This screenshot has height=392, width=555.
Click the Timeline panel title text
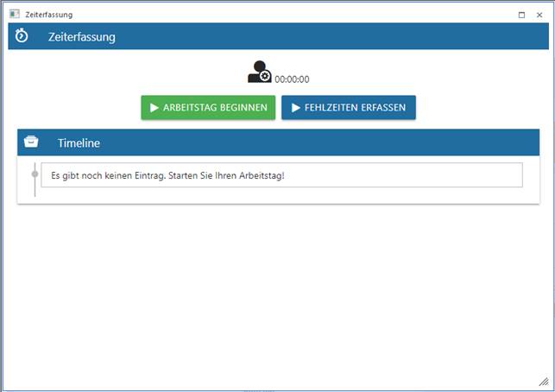click(x=79, y=142)
